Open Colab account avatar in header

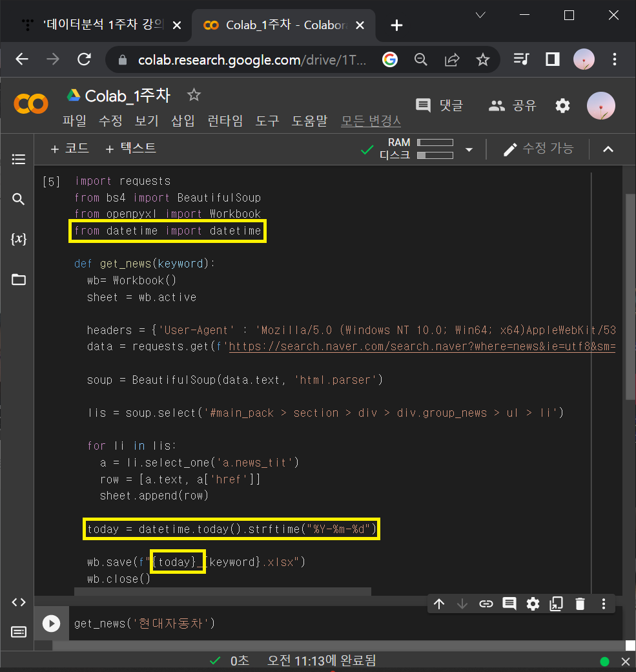click(x=601, y=105)
